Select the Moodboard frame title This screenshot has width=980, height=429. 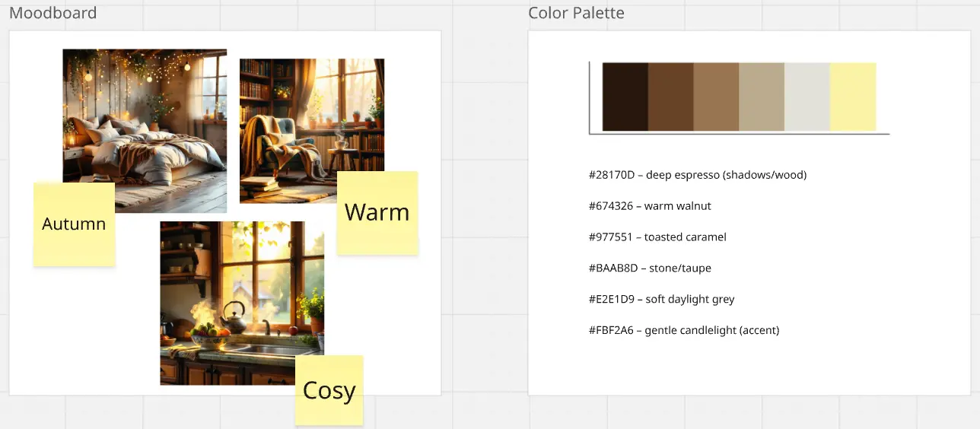tap(53, 14)
